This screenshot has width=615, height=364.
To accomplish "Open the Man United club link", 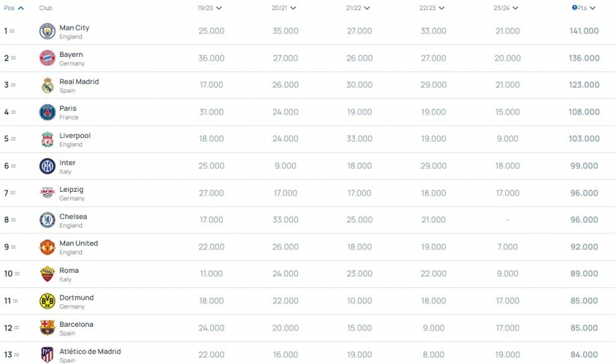I will [78, 244].
